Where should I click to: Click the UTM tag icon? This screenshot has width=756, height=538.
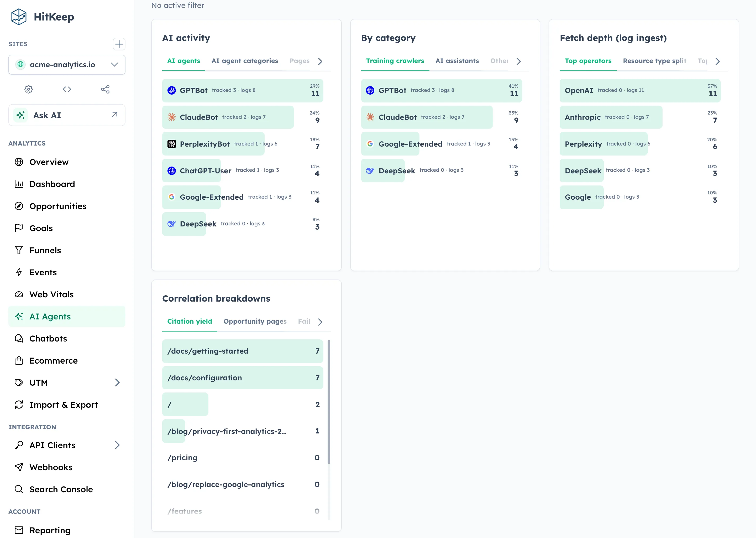(x=19, y=383)
